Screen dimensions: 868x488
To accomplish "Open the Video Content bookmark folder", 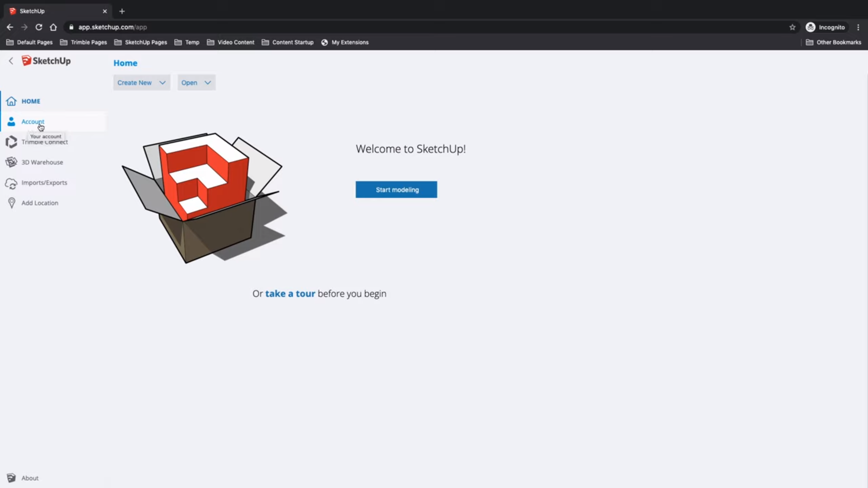I will pos(231,42).
